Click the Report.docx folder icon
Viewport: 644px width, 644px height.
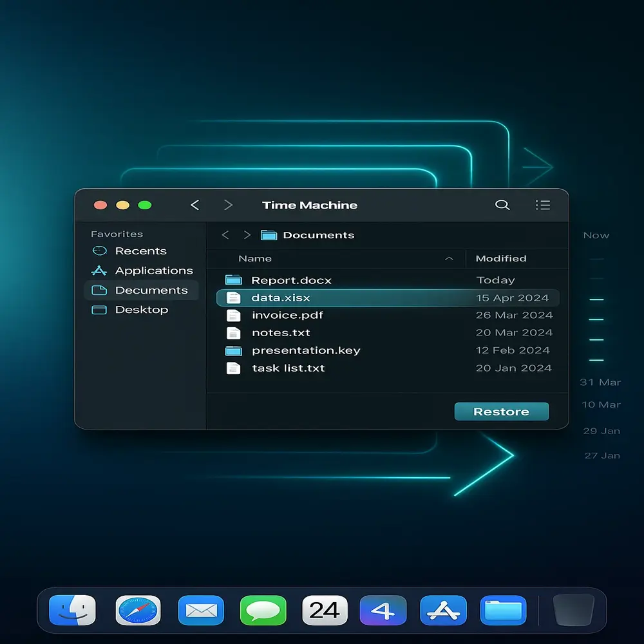pos(234,280)
